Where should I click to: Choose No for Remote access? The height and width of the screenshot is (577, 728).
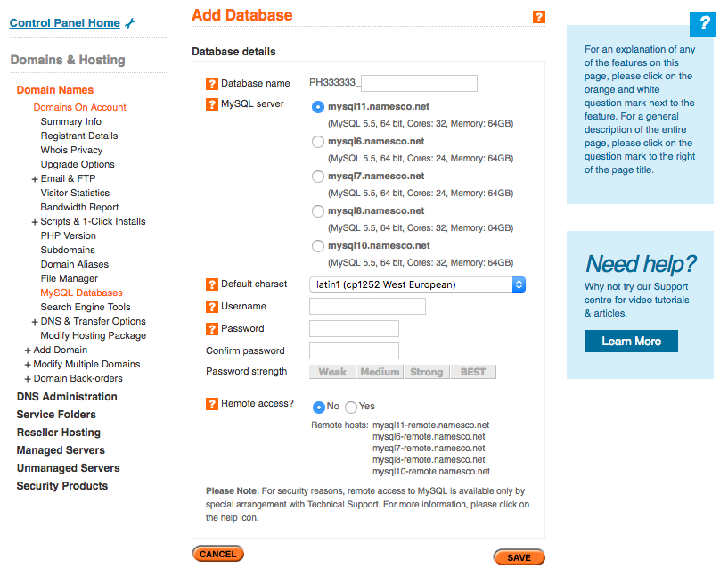point(318,408)
